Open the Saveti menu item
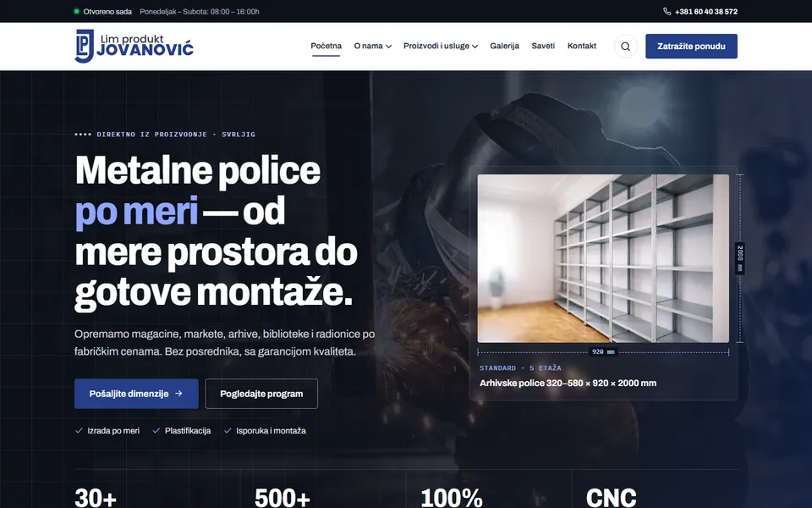The height and width of the screenshot is (508, 812). point(543,46)
